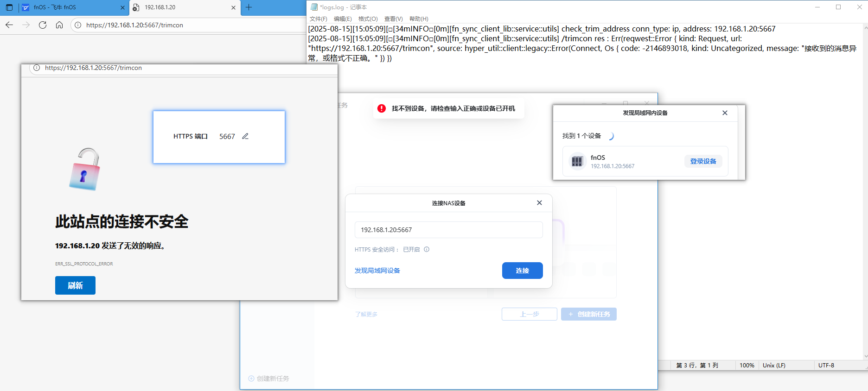Open Notepad 帮助(H) menu
This screenshot has height=391, width=868.
[x=419, y=19]
